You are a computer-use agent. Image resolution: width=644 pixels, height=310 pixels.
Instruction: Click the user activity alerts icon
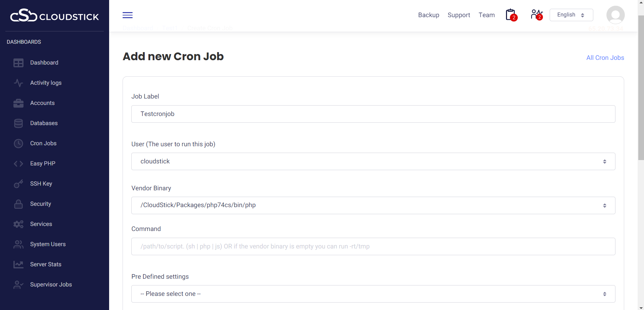click(536, 15)
